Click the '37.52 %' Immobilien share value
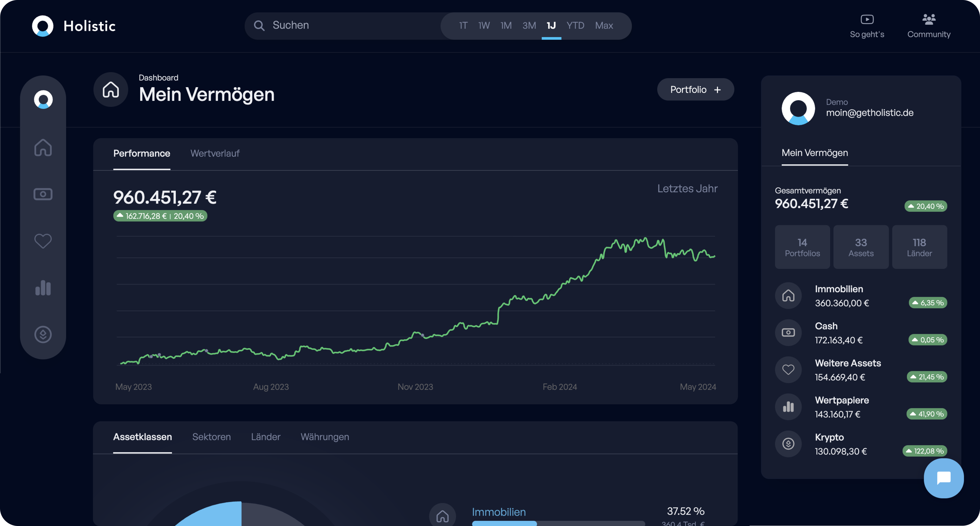Viewport: 980px width, 526px height. 685,511
